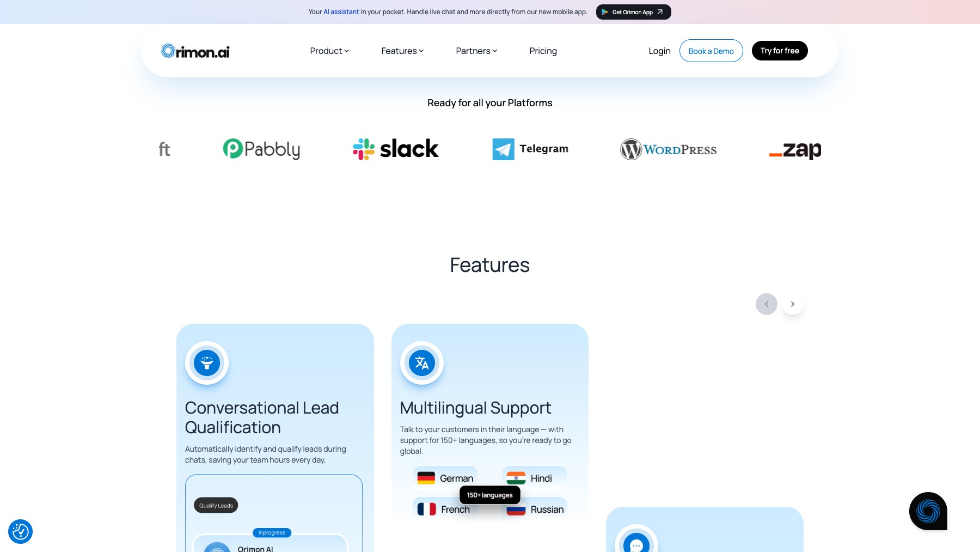Screen dimensions: 980x552
Task: Click the Get Orimon App button
Action: pyautogui.click(x=633, y=12)
